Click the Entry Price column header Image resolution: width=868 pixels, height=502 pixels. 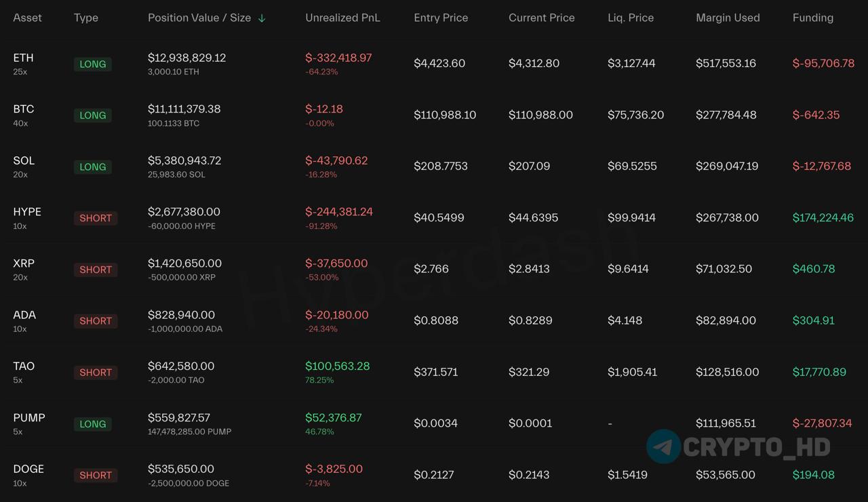coord(441,18)
